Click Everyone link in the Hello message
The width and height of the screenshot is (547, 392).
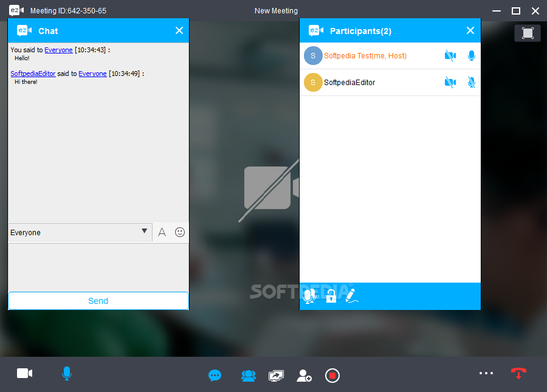click(58, 50)
